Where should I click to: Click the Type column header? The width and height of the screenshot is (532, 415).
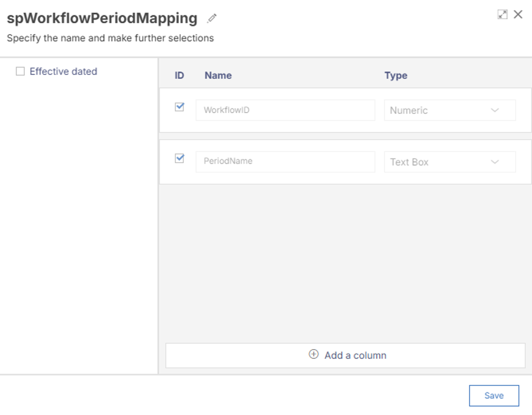point(396,76)
